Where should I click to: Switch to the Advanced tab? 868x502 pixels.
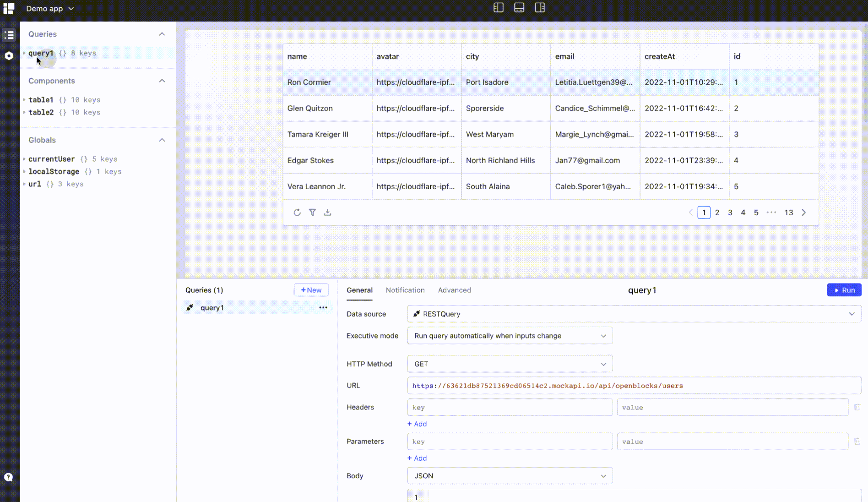point(454,290)
